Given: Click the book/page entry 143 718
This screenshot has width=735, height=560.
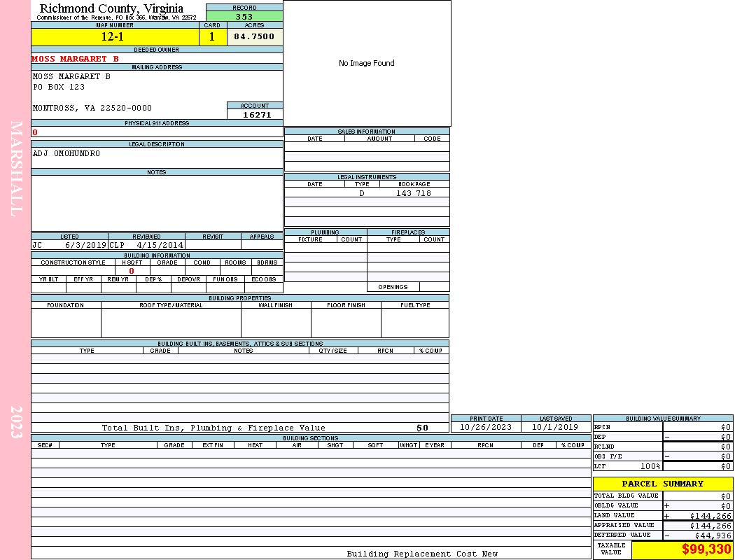Looking at the screenshot, I should [x=414, y=193].
